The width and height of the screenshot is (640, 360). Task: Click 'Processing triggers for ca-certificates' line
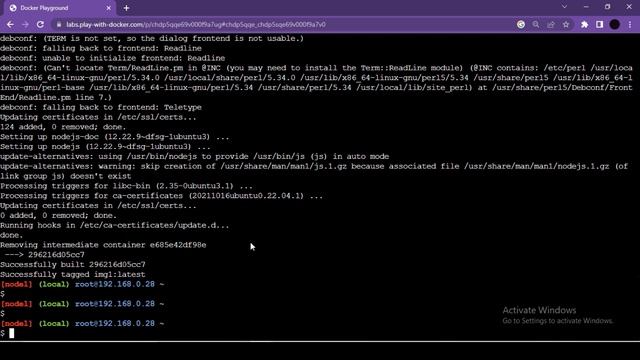162,196
